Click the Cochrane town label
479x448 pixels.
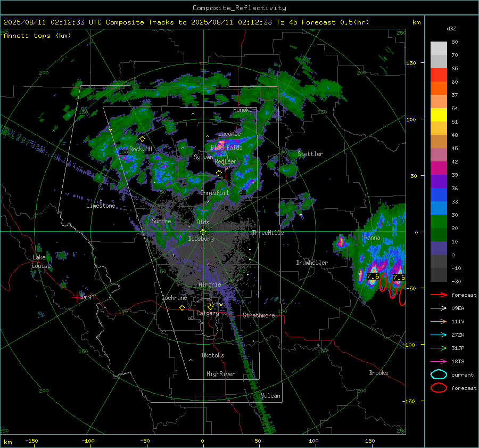pyautogui.click(x=174, y=298)
